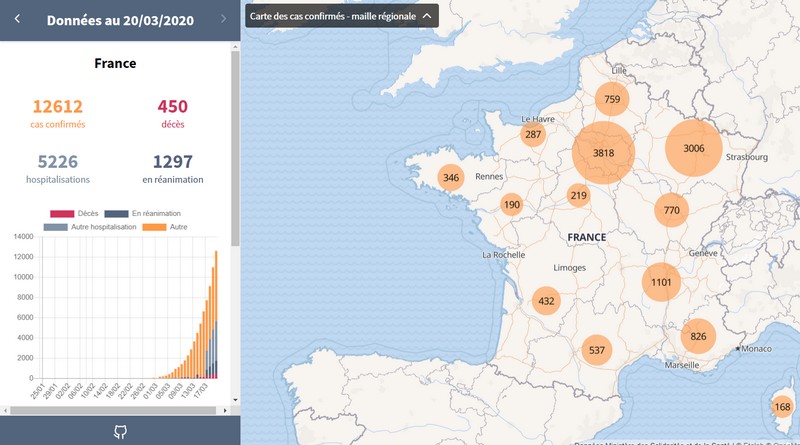Viewport: 800px width, 445px height.
Task: Go to previous date with left arrow
Action: tap(17, 19)
